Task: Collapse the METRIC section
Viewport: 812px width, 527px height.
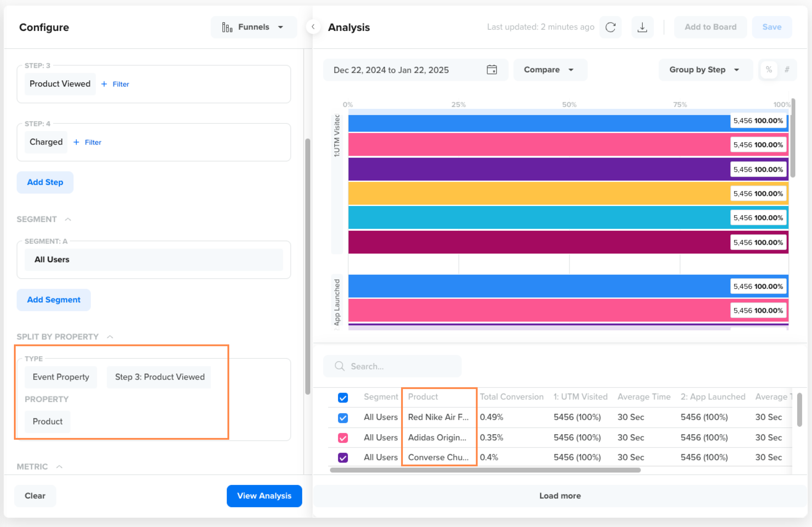Action: click(59, 467)
